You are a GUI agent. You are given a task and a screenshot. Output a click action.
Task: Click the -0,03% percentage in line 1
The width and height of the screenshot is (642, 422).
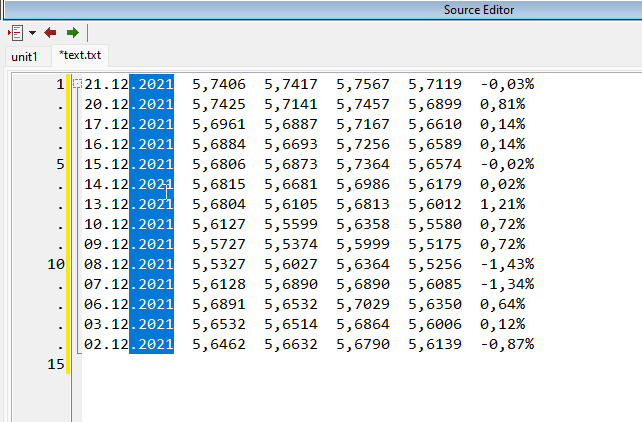507,84
